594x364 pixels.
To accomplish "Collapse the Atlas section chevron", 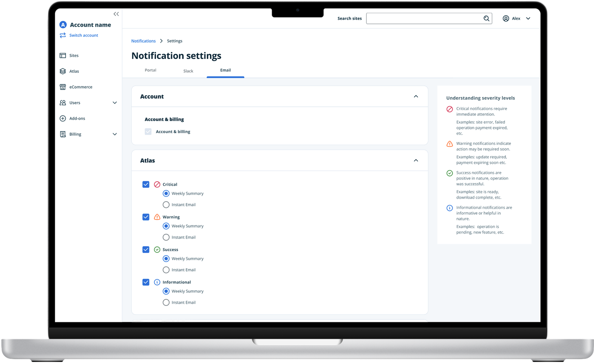I will pyautogui.click(x=416, y=160).
